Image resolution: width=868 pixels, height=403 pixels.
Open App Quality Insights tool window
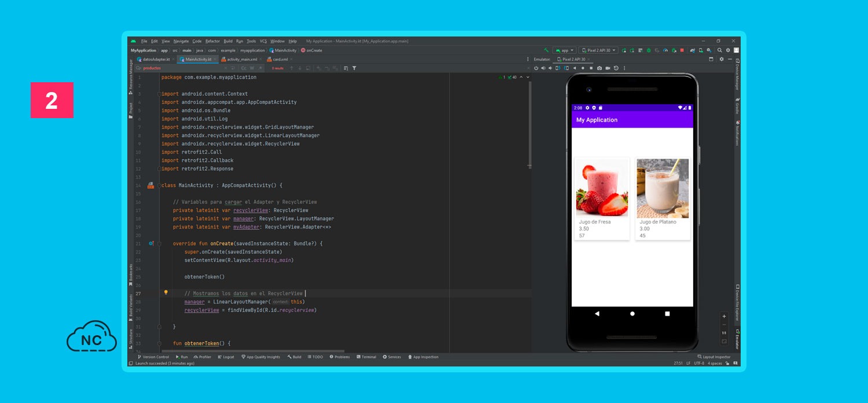point(261,357)
